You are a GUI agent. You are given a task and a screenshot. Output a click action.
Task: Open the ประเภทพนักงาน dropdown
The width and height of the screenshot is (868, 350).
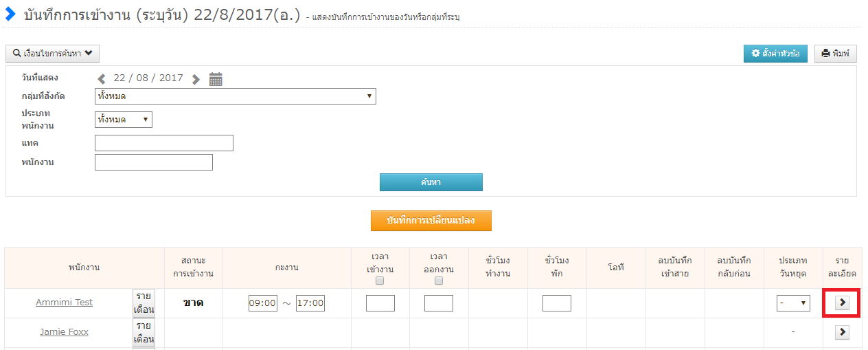(x=123, y=120)
